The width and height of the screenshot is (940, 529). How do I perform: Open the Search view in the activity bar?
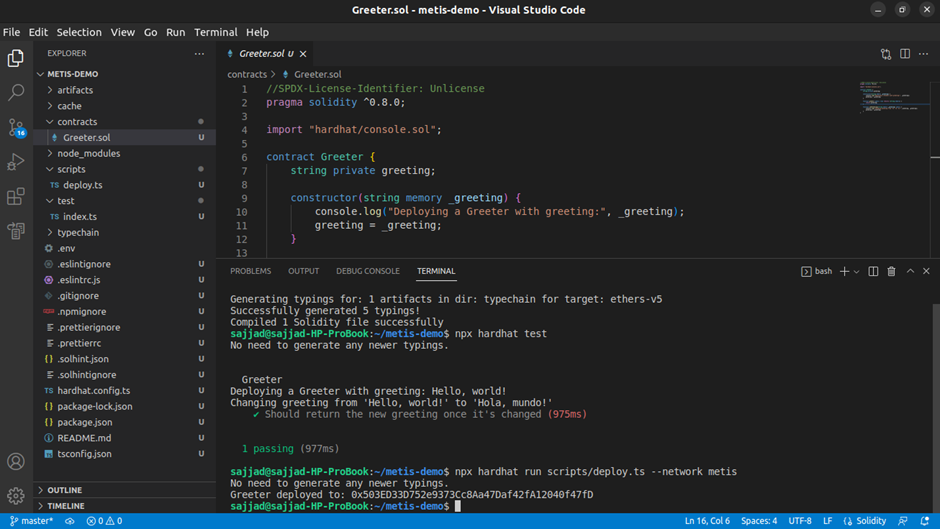[x=16, y=92]
